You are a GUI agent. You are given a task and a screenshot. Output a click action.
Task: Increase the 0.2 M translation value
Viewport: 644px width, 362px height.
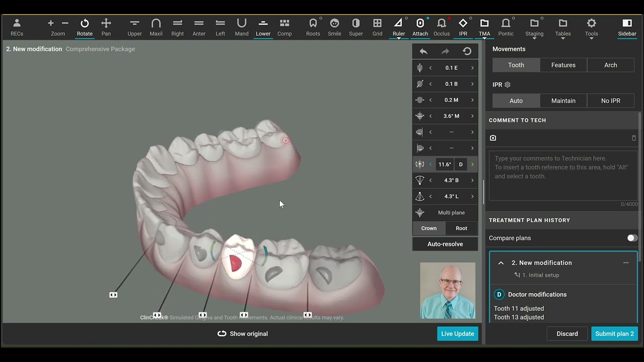coord(472,100)
